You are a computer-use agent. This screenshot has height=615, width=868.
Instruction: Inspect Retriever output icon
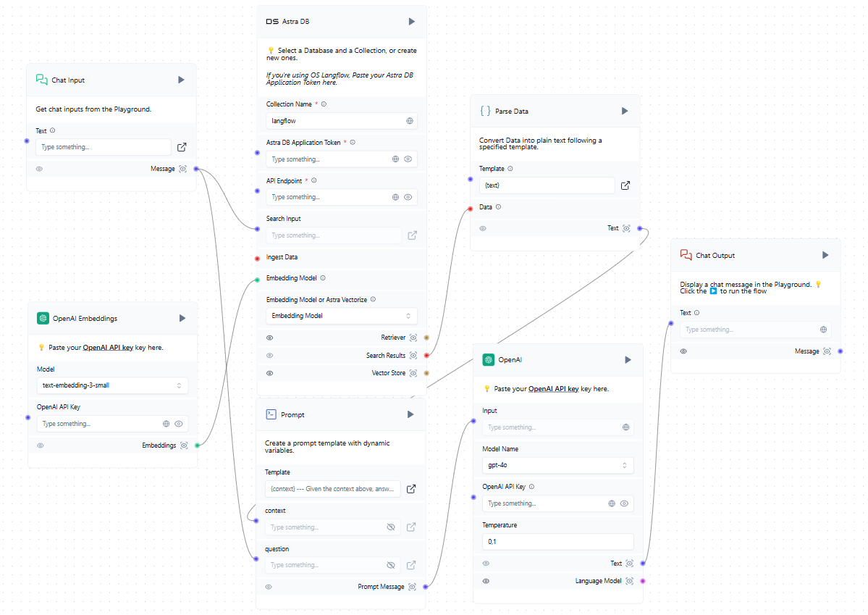413,338
